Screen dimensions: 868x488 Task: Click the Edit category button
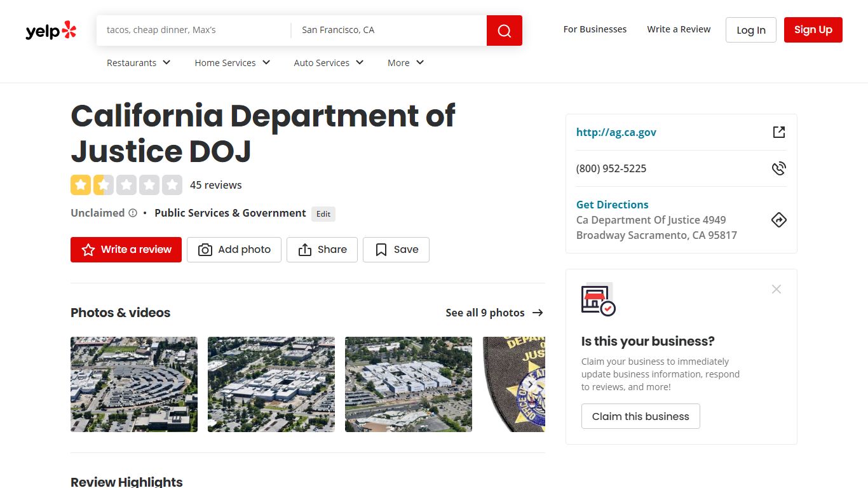323,214
